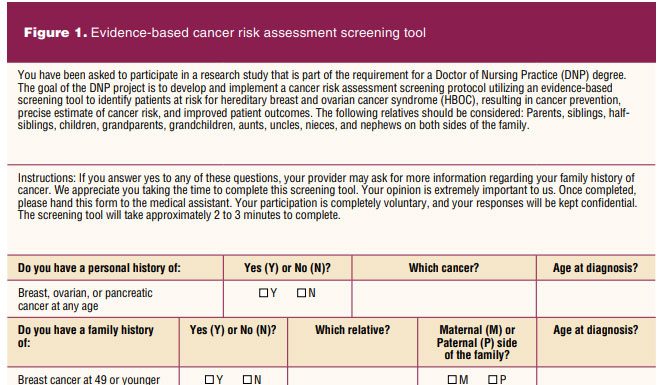Check Y for personal cancer history
Viewport: 663px width, 385px height.
pos(263,293)
